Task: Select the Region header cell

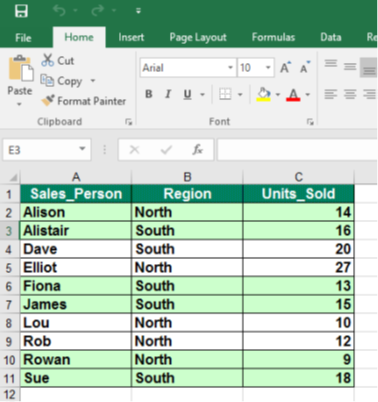Action: coord(187,194)
